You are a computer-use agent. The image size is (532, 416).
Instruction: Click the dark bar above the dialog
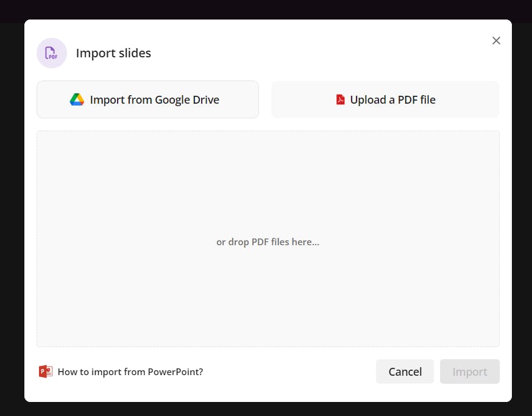[266, 9]
